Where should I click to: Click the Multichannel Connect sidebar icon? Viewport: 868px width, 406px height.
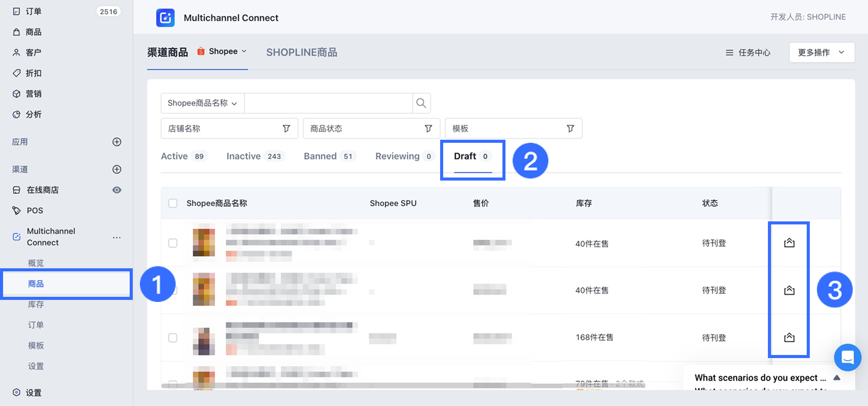point(16,237)
